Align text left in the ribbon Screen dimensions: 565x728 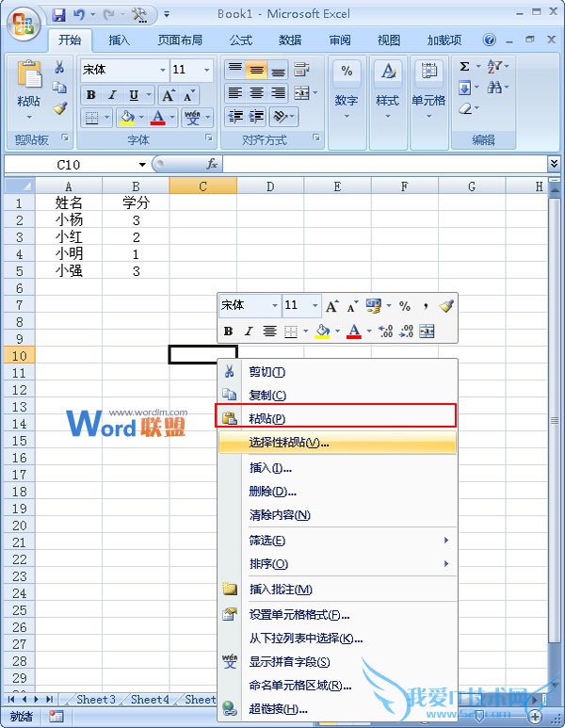click(234, 93)
